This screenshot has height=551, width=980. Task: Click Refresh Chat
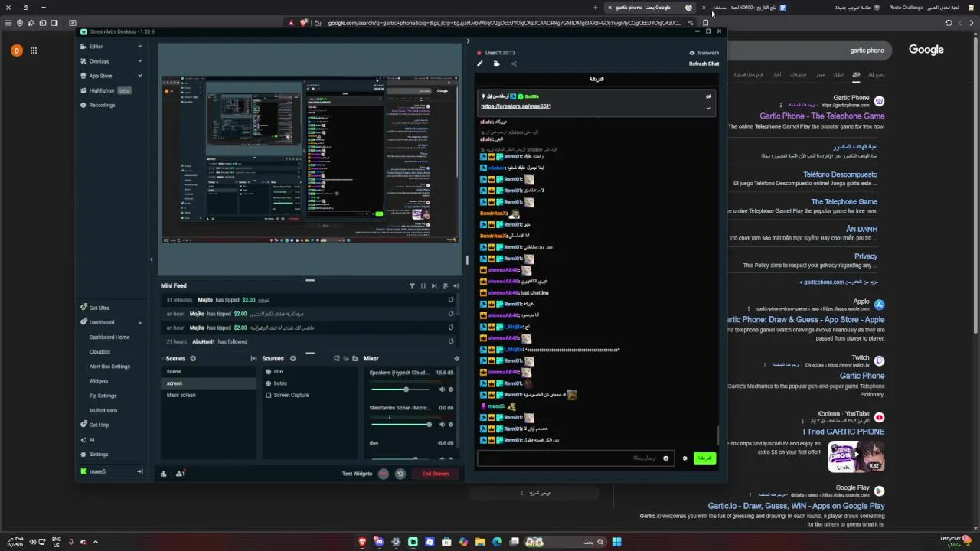[704, 64]
